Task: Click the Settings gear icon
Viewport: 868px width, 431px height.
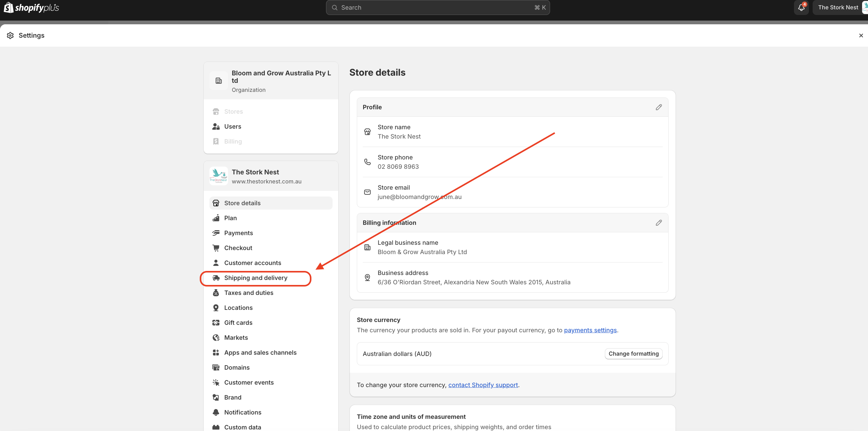Action: [11, 36]
